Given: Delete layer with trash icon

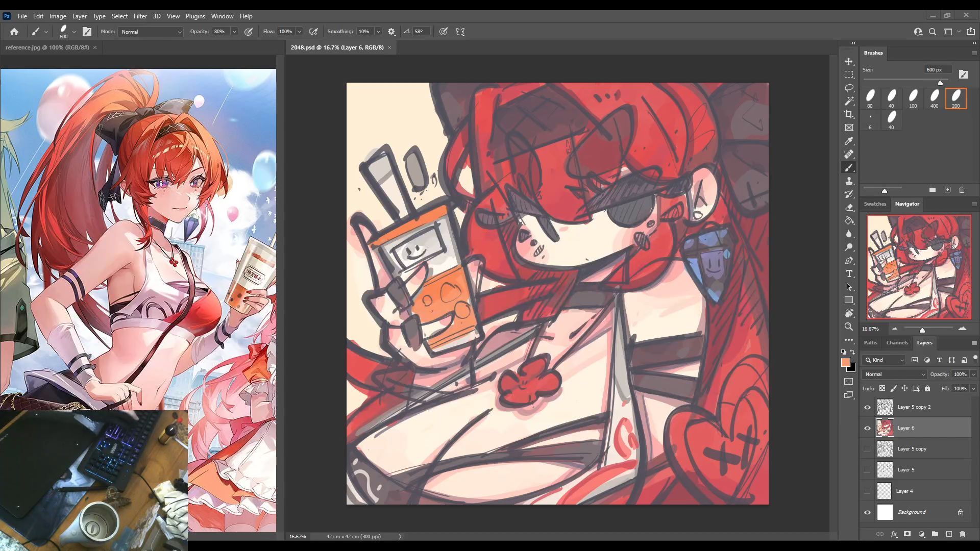Looking at the screenshot, I should [x=963, y=534].
